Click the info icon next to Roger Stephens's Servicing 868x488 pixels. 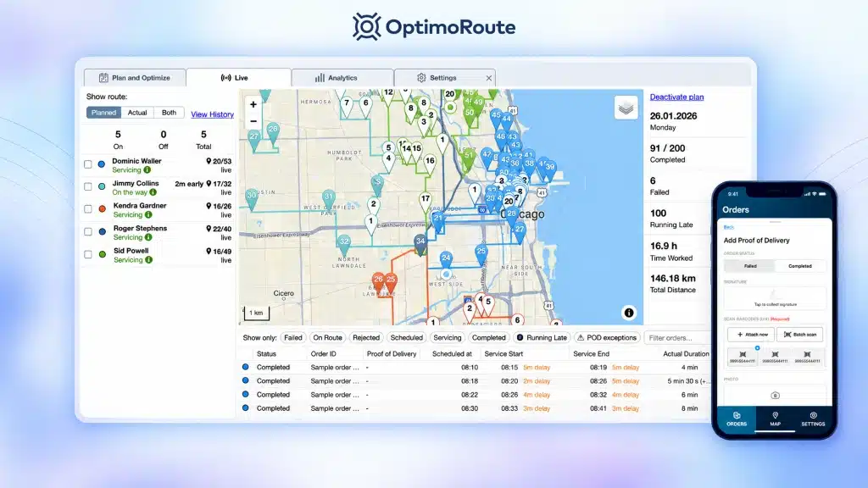click(148, 237)
